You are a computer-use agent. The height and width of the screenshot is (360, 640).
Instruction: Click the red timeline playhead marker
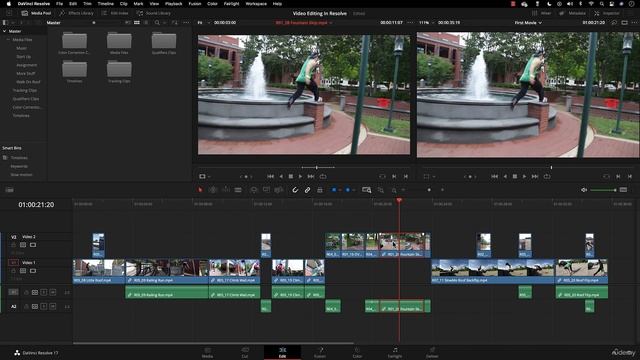pos(399,200)
